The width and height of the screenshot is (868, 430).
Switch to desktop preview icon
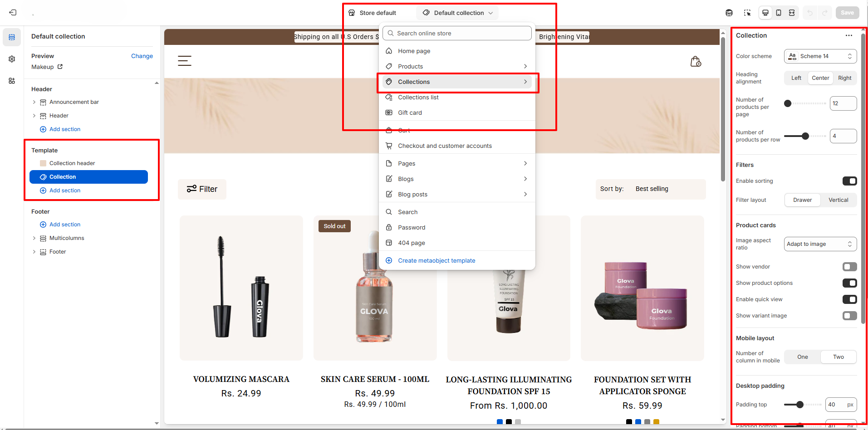(x=765, y=13)
